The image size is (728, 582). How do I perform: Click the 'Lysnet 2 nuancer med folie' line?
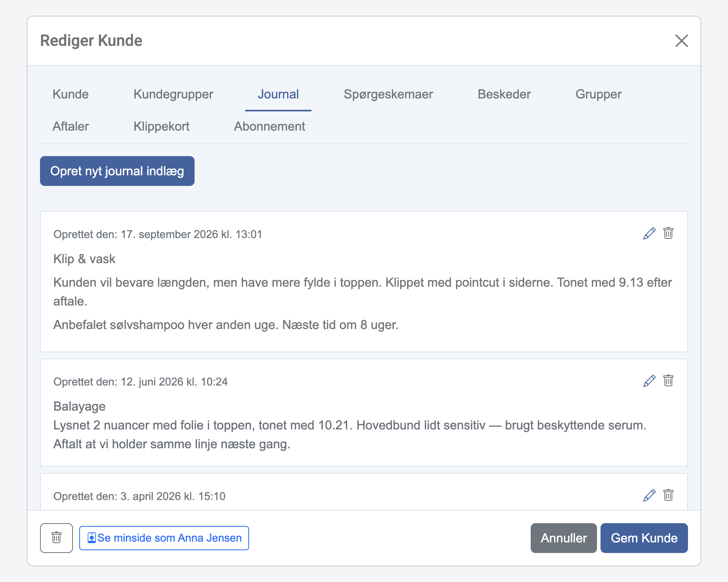350,426
